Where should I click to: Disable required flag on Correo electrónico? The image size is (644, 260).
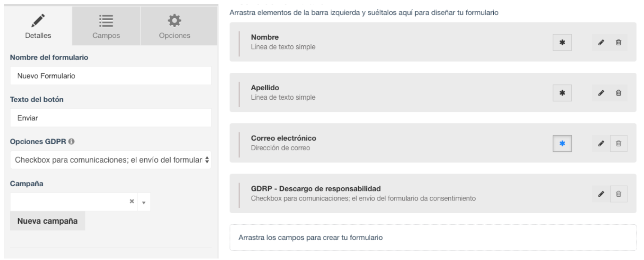(562, 143)
